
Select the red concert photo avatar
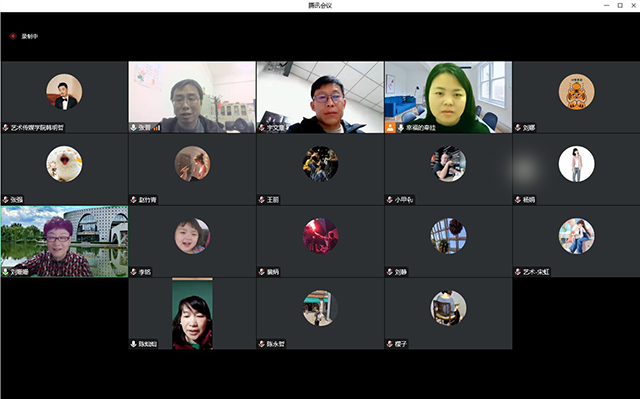(320, 235)
